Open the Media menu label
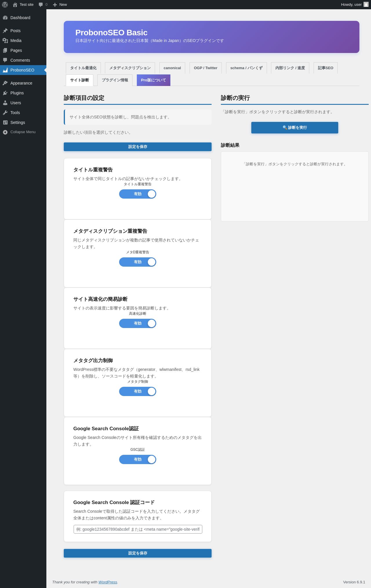The image size is (371, 588). (16, 41)
